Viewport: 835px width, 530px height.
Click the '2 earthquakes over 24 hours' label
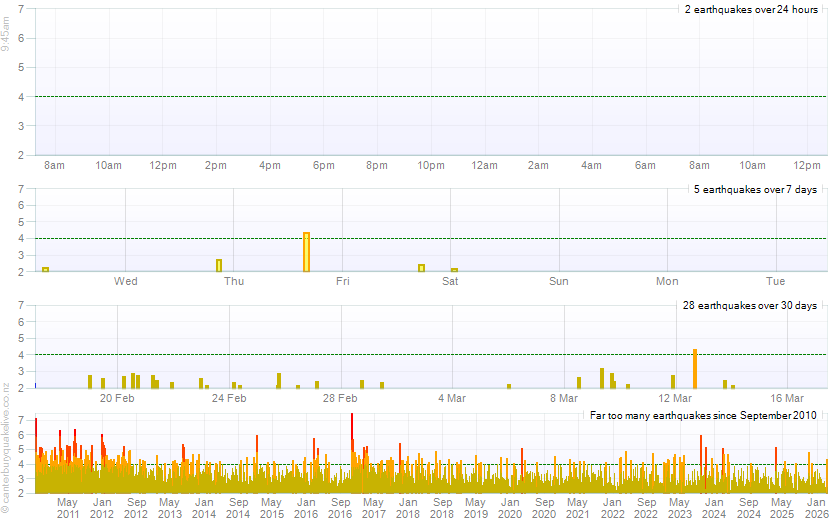(751, 9)
